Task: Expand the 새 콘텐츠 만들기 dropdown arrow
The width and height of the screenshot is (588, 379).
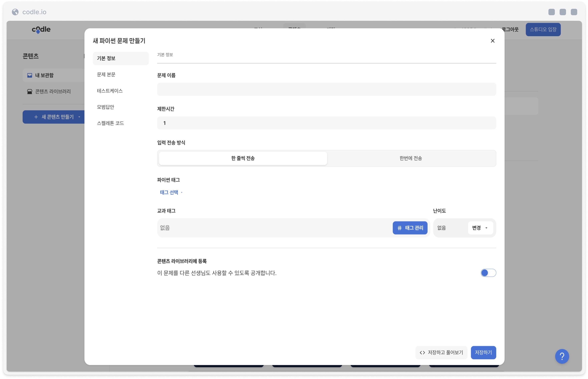Action: [79, 117]
